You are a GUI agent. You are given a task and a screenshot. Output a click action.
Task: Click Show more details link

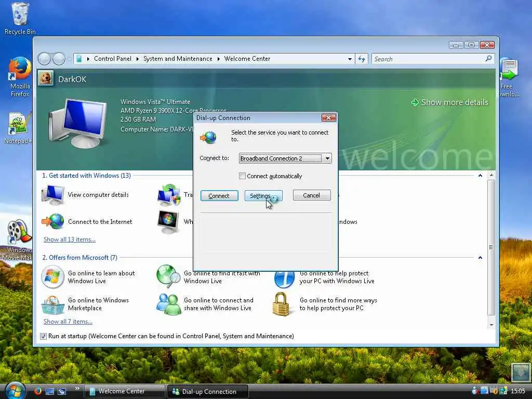pos(449,102)
